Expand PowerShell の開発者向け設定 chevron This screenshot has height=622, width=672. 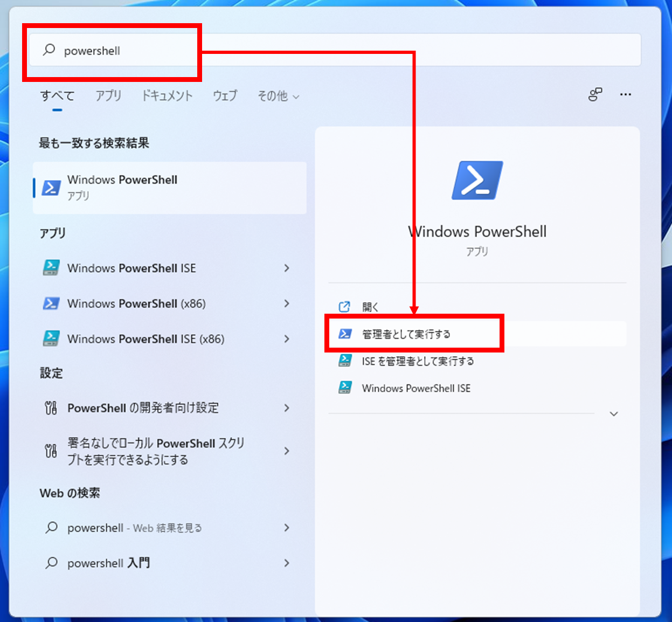pyautogui.click(x=287, y=408)
